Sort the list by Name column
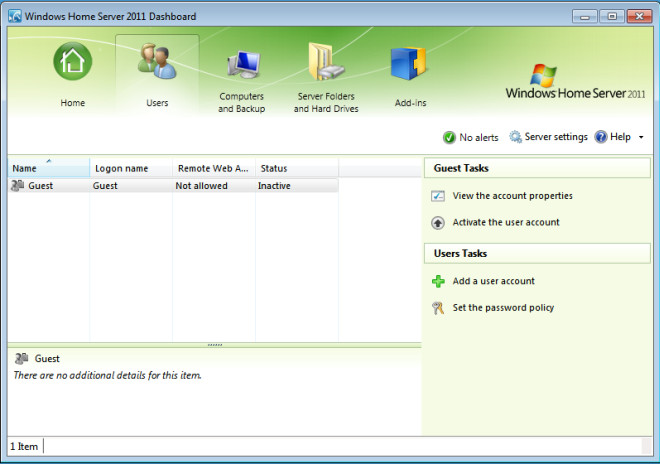The width and height of the screenshot is (660, 464). (x=48, y=169)
